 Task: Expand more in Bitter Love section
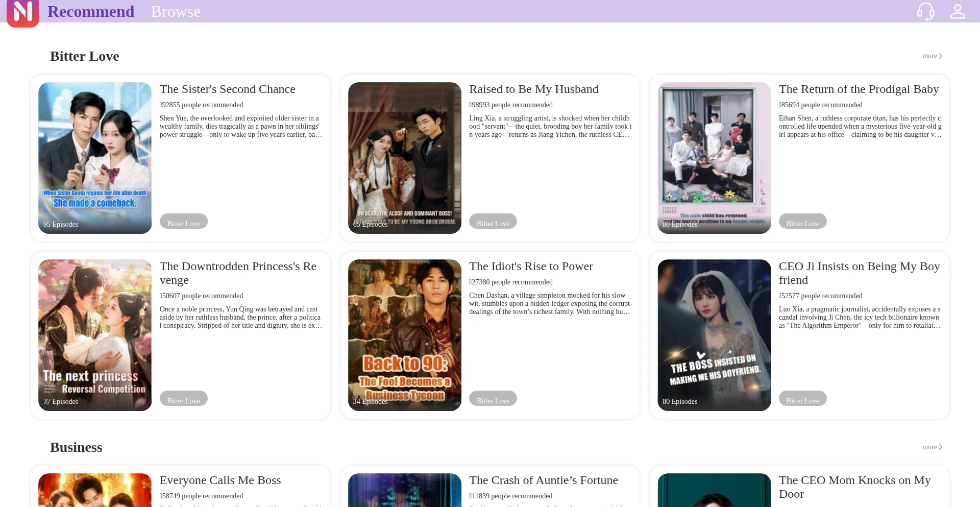pos(932,56)
